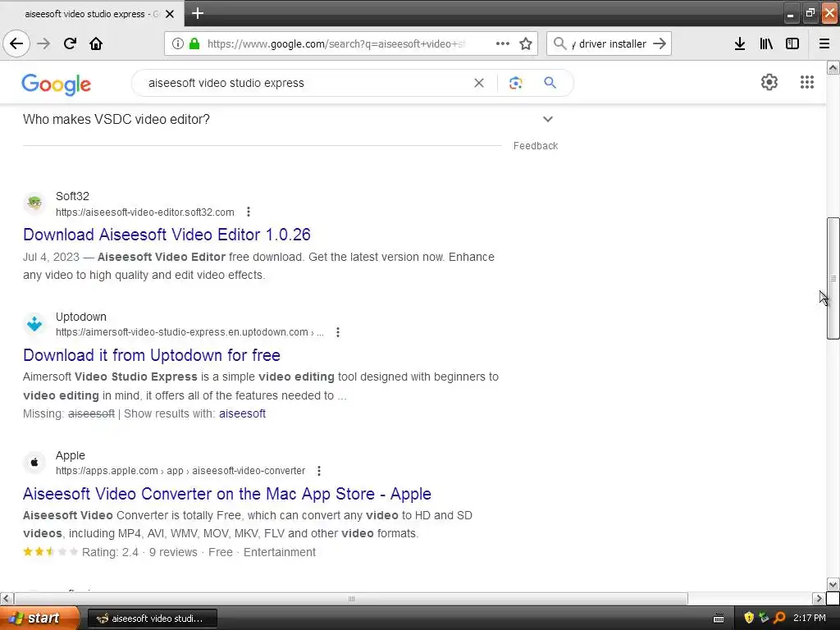Open options for the Soft32 result

[248, 212]
